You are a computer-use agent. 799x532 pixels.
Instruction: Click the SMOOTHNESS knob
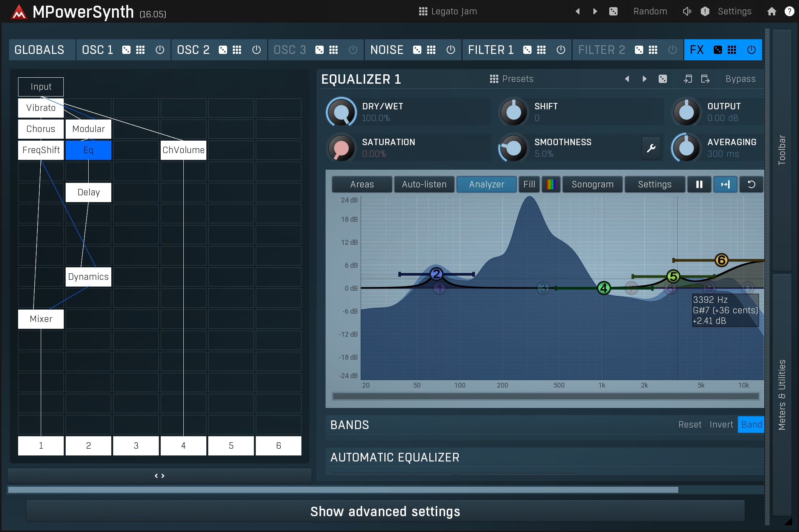point(513,148)
